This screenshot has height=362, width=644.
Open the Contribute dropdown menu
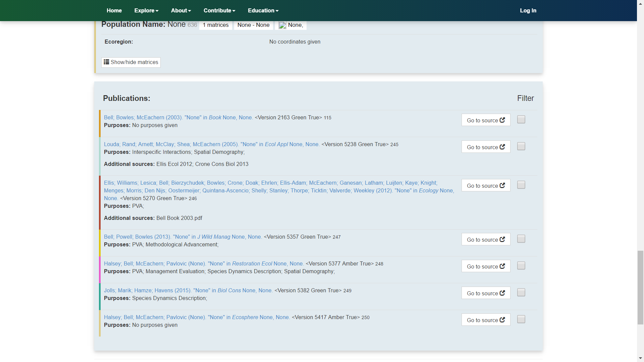pyautogui.click(x=219, y=10)
